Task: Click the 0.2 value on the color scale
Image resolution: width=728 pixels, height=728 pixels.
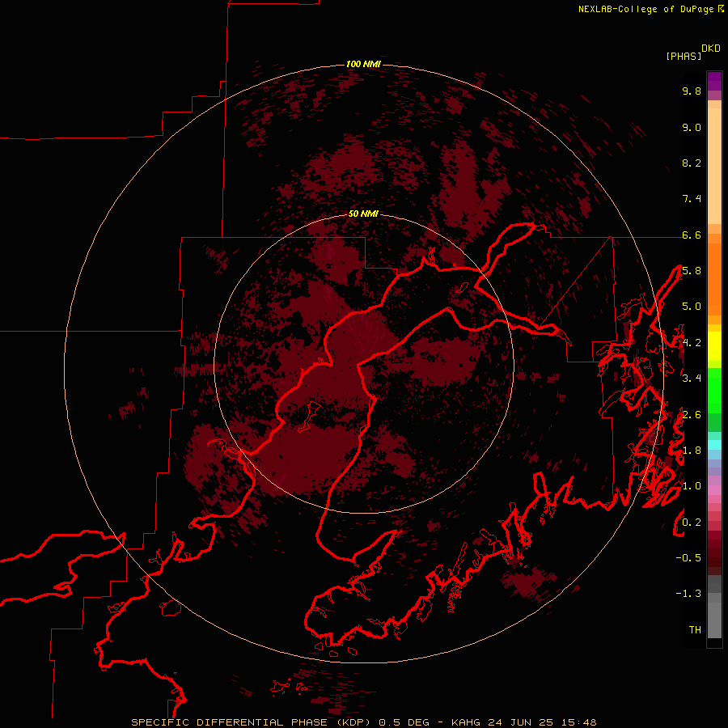Action: pyautogui.click(x=692, y=523)
